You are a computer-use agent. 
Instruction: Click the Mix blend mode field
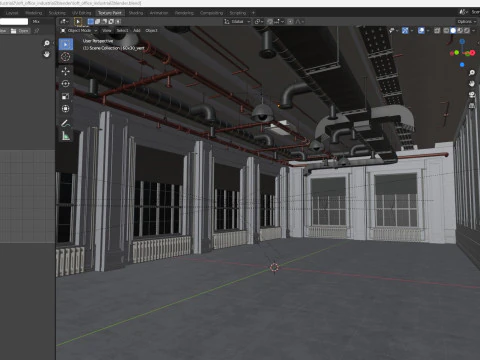tap(42, 22)
